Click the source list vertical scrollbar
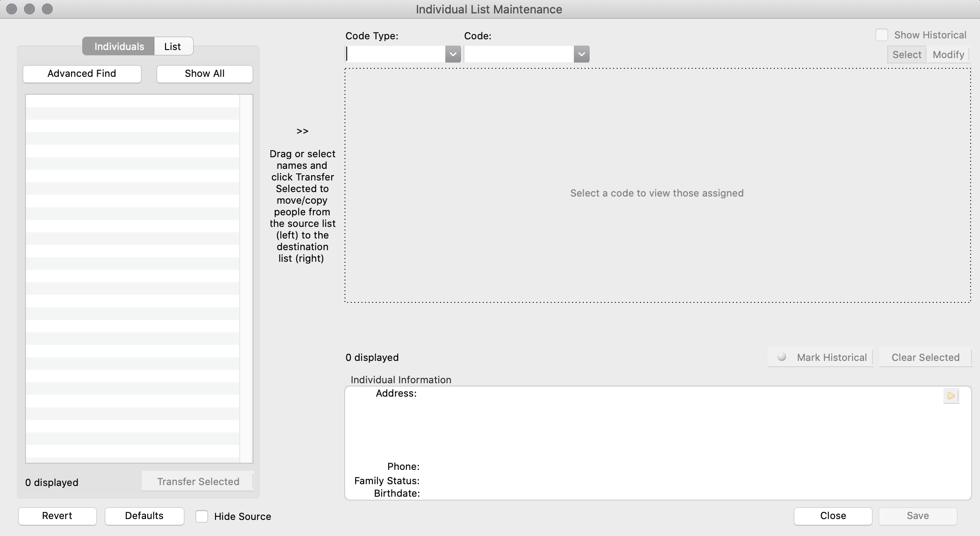The width and height of the screenshot is (980, 536). tap(246, 278)
